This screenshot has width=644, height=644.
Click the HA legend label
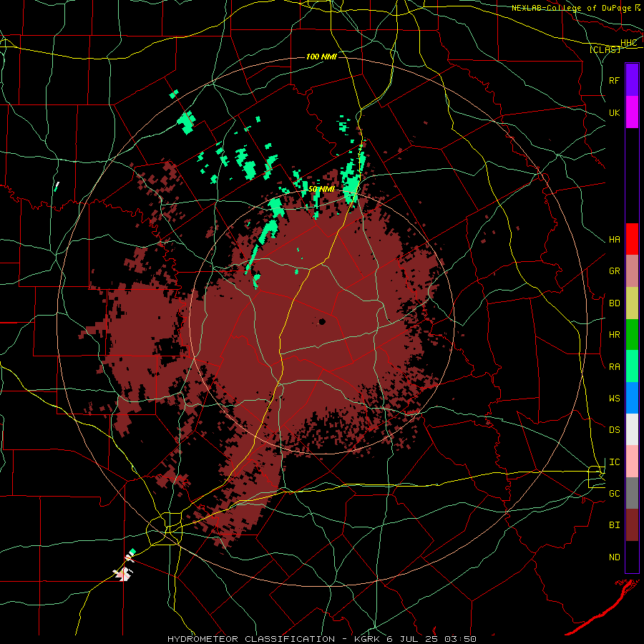[614, 240]
